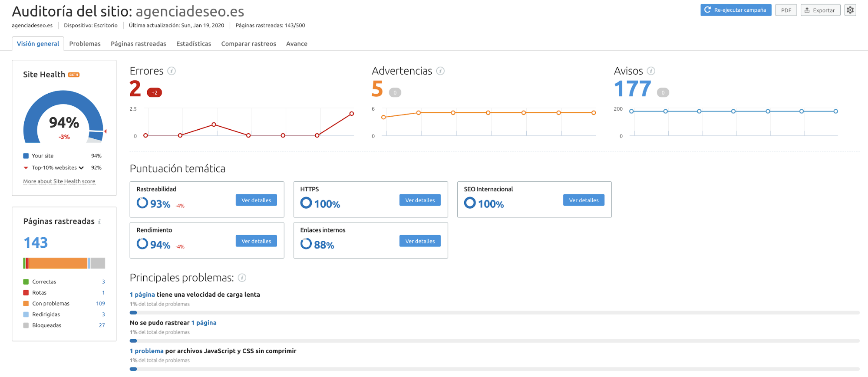Click info icon beside Principales problemas

point(242,278)
